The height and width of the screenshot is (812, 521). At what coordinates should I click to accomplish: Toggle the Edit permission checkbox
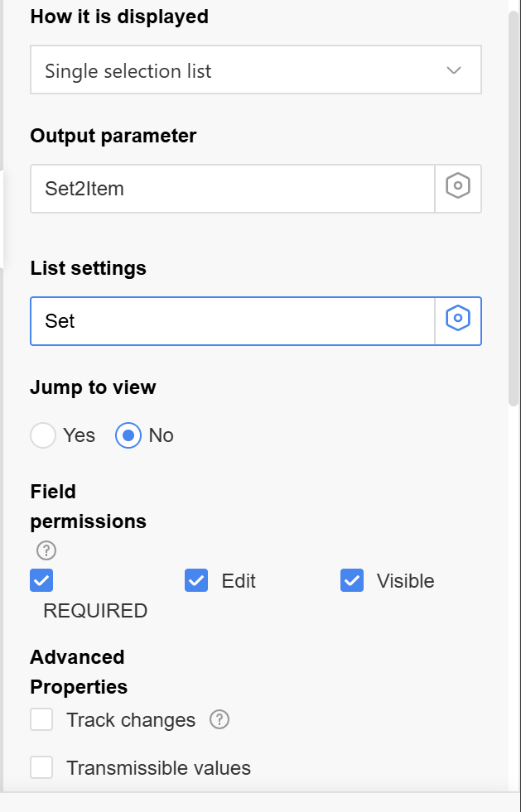pyautogui.click(x=196, y=581)
